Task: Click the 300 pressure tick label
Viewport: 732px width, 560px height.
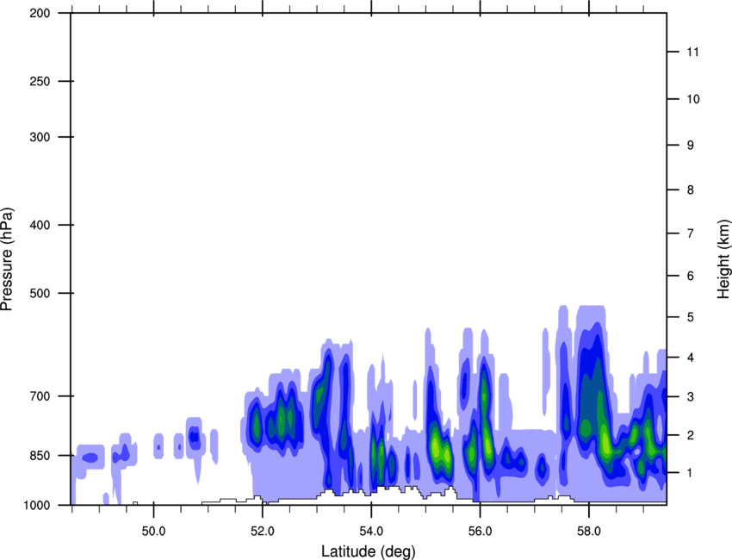Action: (x=40, y=137)
